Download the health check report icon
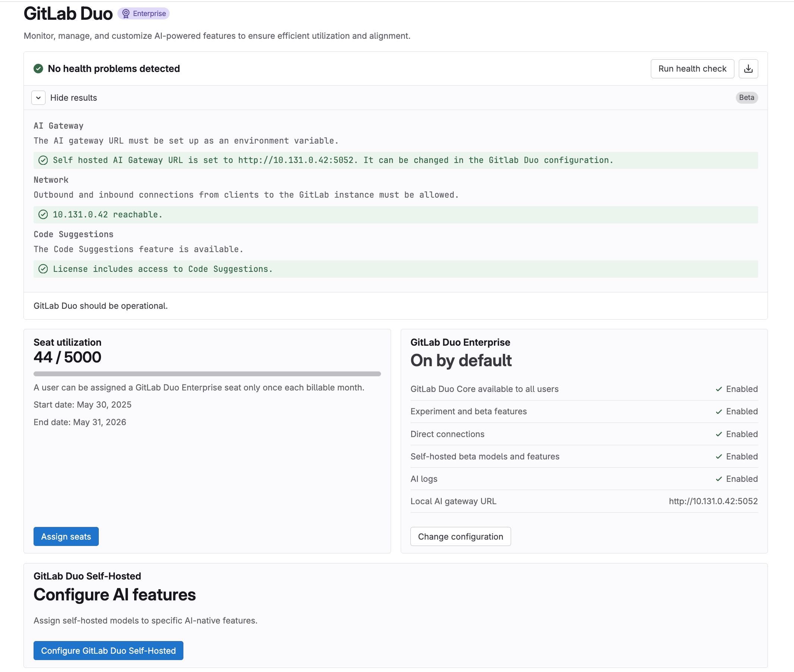This screenshot has height=672, width=794. pyautogui.click(x=748, y=69)
